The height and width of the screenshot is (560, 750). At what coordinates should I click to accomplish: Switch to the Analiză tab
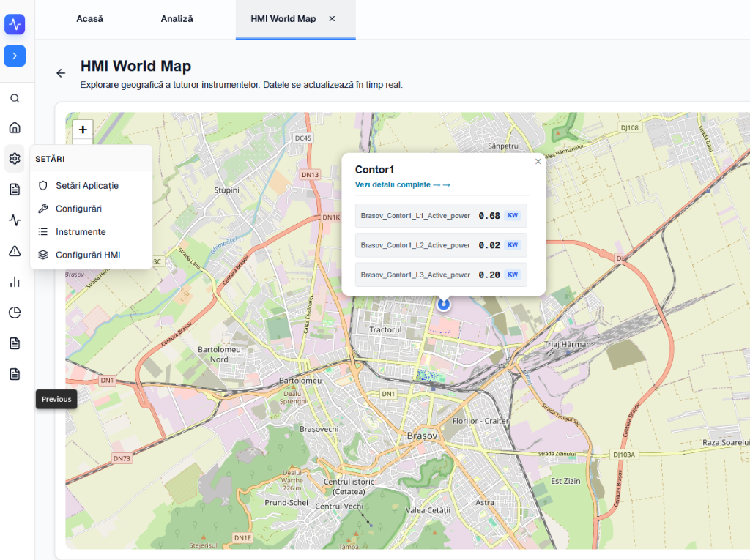pyautogui.click(x=177, y=18)
